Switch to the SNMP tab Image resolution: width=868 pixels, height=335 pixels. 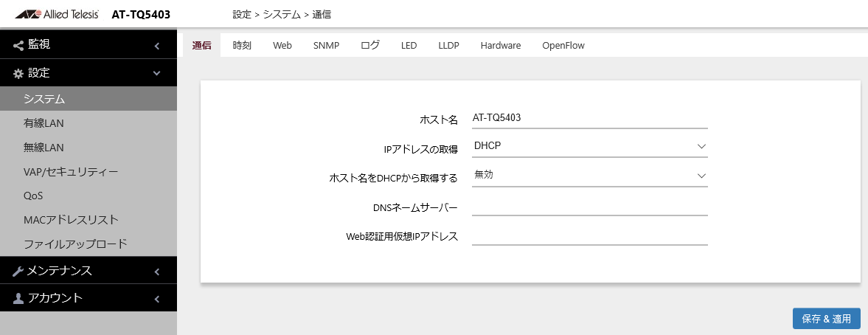click(326, 45)
